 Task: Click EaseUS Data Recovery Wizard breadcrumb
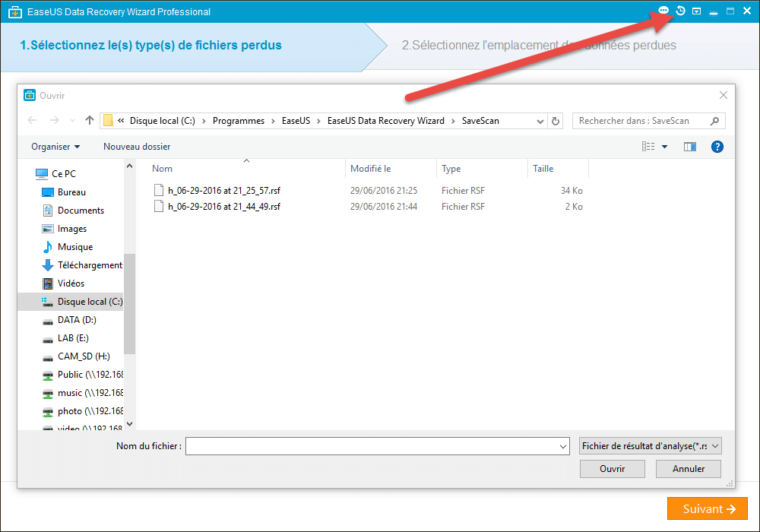coord(386,121)
